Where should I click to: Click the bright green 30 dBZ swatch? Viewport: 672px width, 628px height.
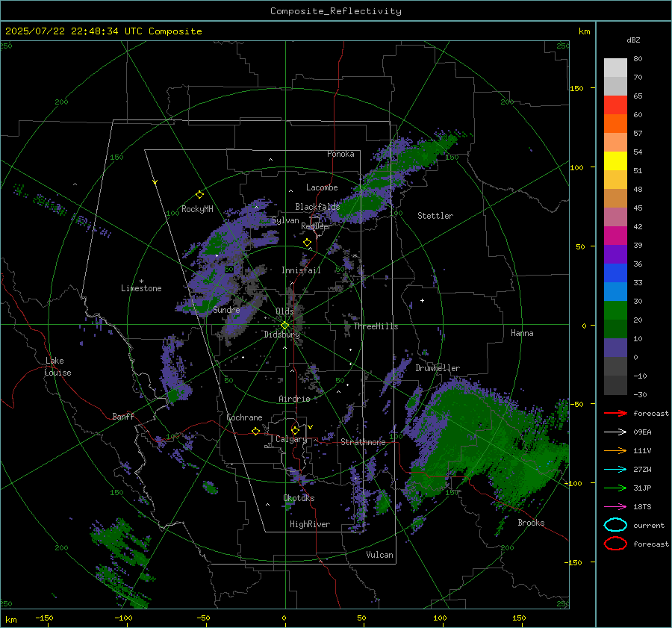coord(615,311)
